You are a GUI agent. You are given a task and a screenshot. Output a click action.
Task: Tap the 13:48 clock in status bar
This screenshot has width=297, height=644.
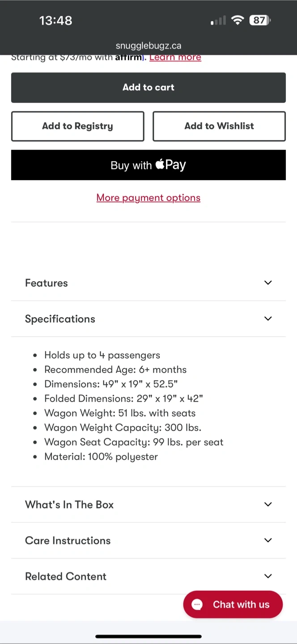55,21
